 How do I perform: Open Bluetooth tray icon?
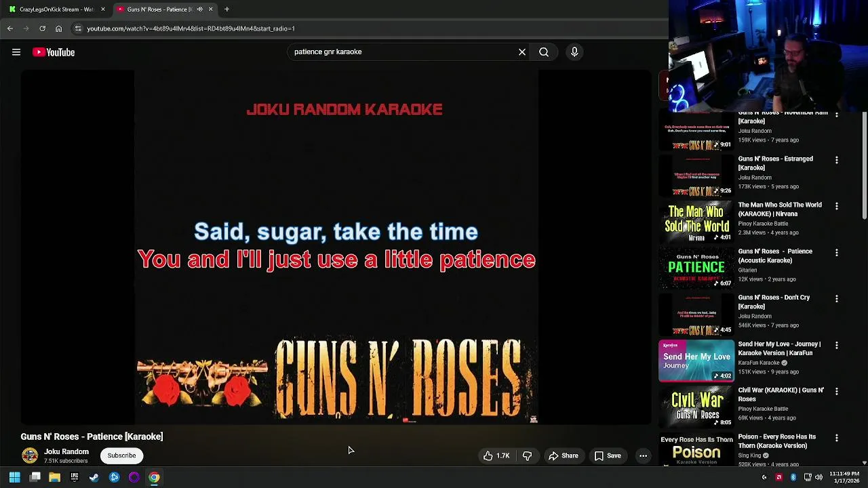(x=793, y=478)
